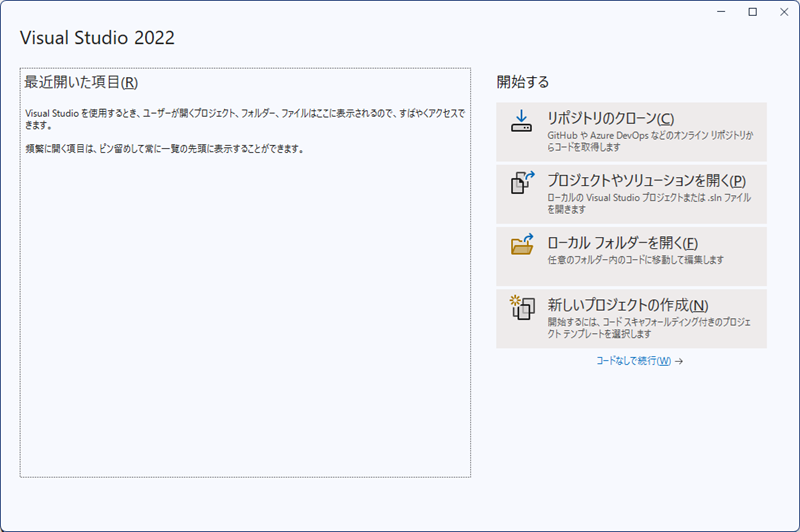800x532 pixels.
Task: Click the description starting Visual Studio を使用するとき
Action: click(245, 119)
